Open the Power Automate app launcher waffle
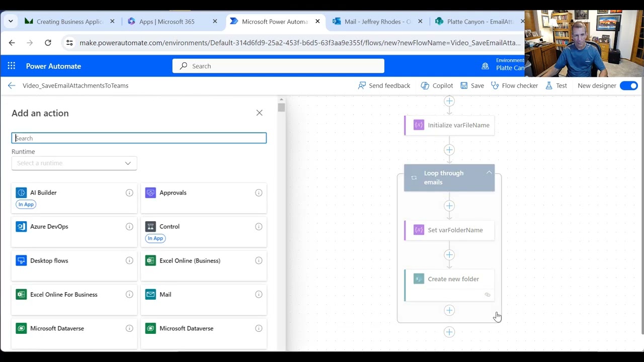Image resolution: width=644 pixels, height=362 pixels. pos(12,66)
